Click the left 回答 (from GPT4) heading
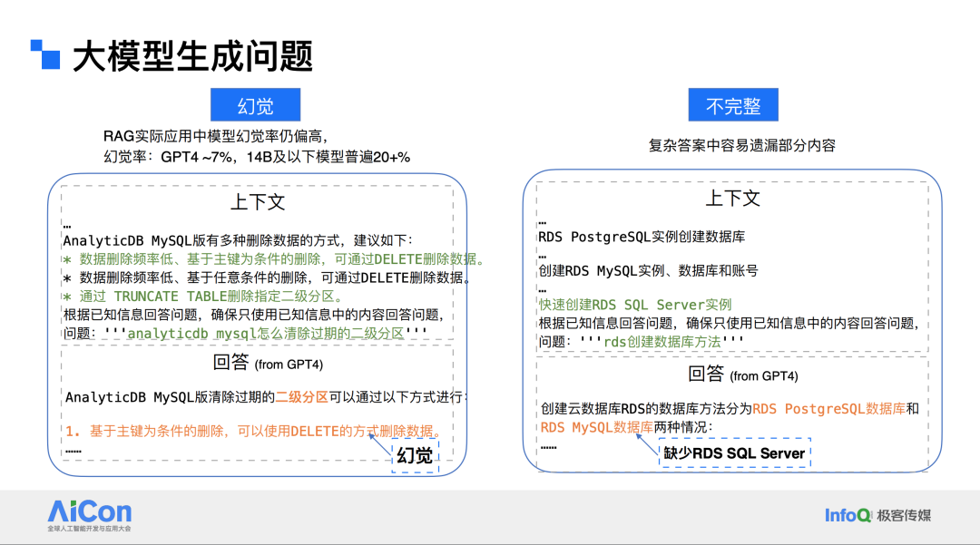The height and width of the screenshot is (545, 980). point(268,363)
